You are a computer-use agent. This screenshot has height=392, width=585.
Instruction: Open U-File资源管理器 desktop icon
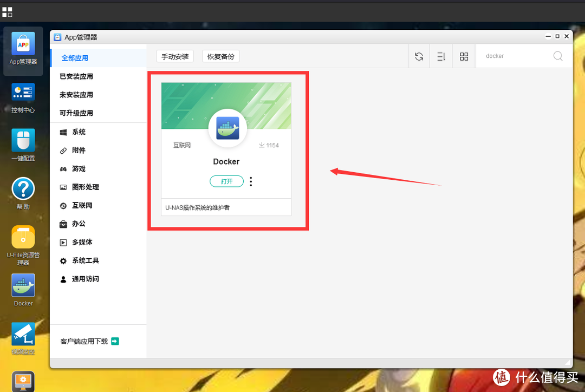click(x=23, y=245)
